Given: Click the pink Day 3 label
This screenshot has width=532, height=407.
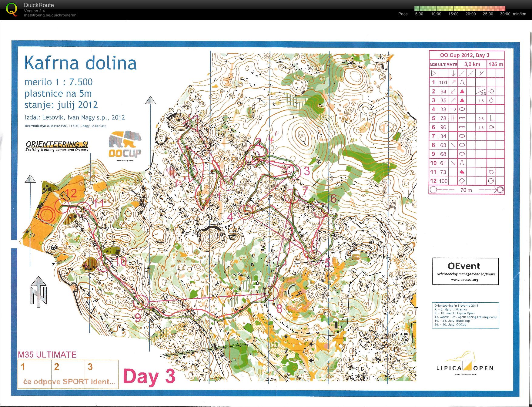Looking at the screenshot, I should tap(149, 376).
